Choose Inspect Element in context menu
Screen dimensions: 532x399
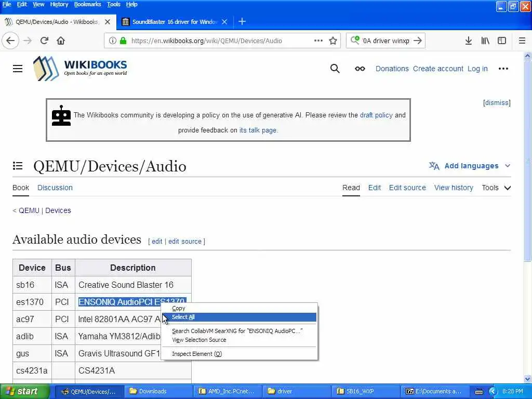pyautogui.click(x=239, y=354)
